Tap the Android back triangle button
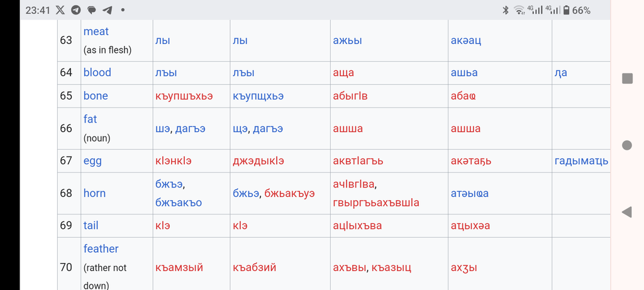This screenshot has height=290, width=644. pos(626,212)
